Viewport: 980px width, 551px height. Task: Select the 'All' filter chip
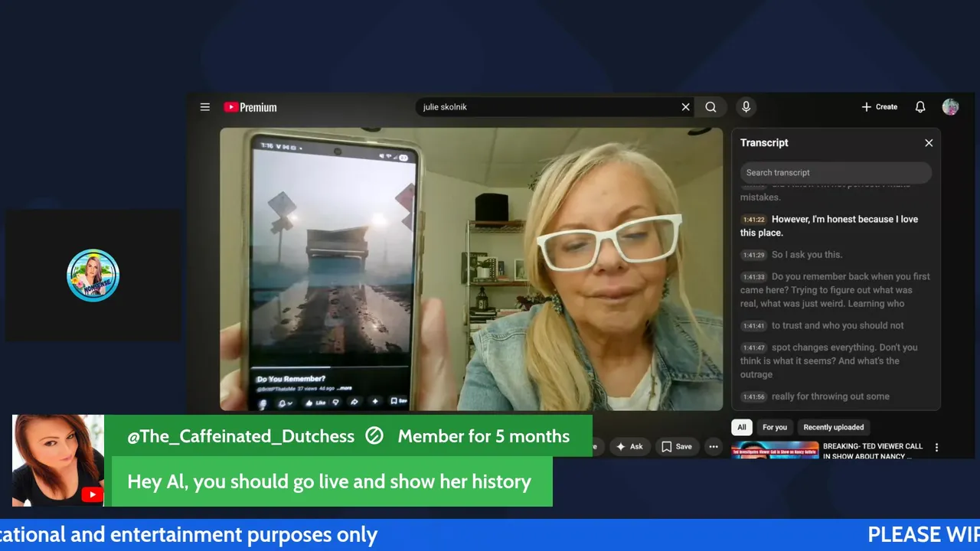pyautogui.click(x=742, y=427)
